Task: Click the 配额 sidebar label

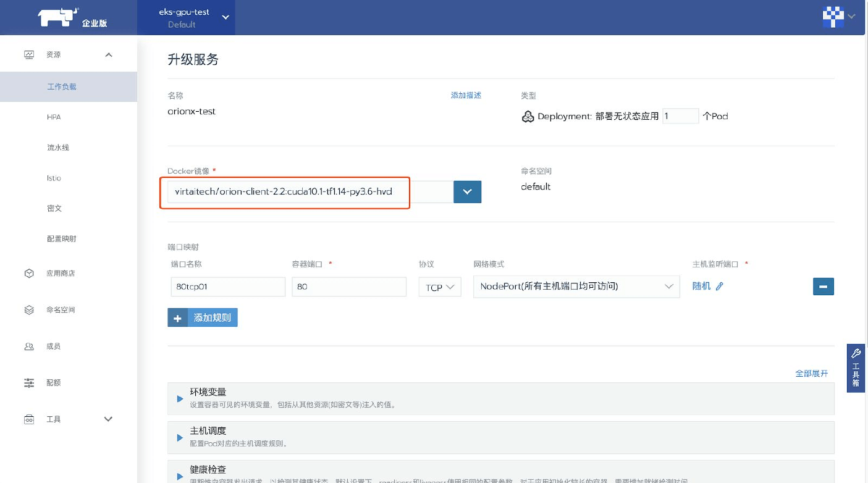Action: click(x=54, y=383)
